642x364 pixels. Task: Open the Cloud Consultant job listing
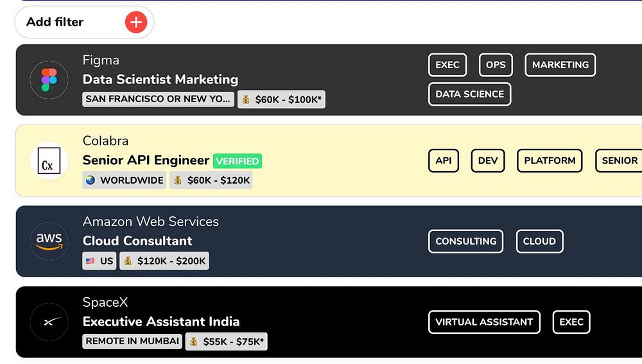click(x=137, y=241)
